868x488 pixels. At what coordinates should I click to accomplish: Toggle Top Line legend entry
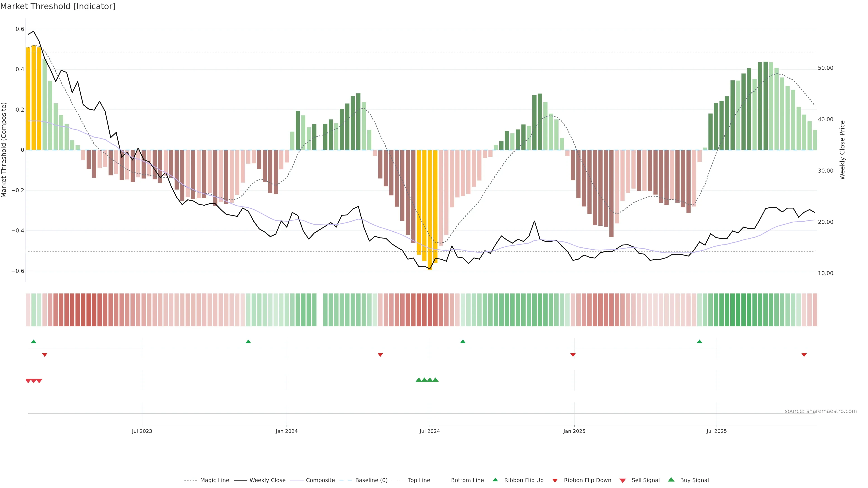pos(419,480)
